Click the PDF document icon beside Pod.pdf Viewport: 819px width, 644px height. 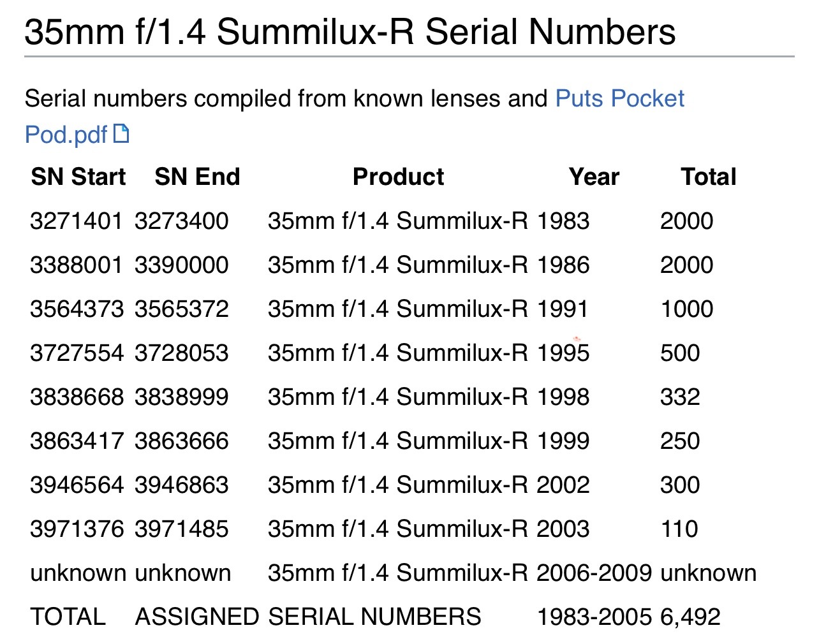pos(121,134)
